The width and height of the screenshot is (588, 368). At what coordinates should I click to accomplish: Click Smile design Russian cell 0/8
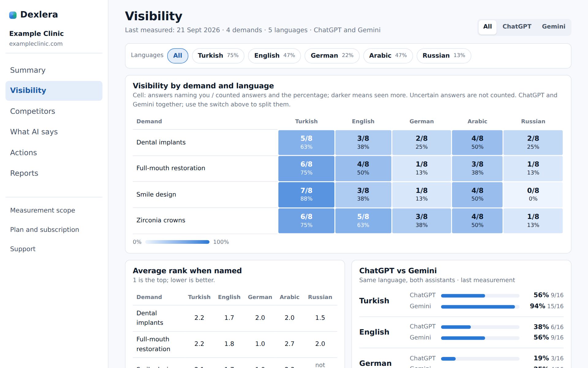pyautogui.click(x=533, y=195)
